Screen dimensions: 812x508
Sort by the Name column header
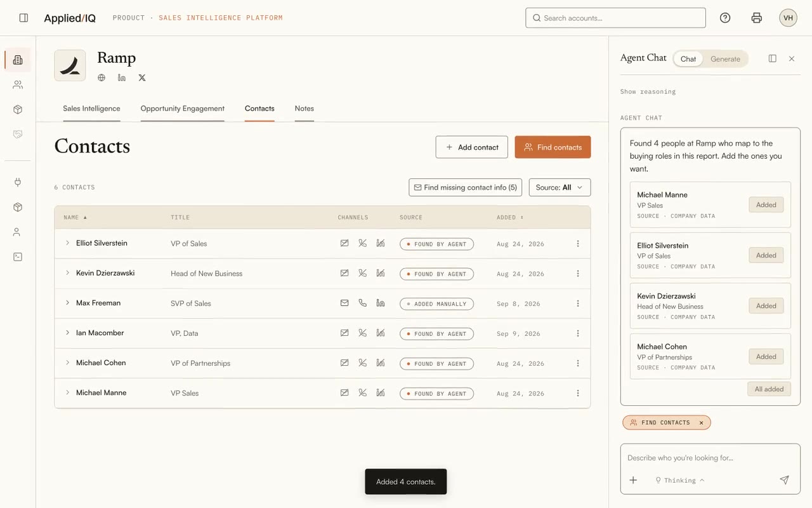(75, 217)
